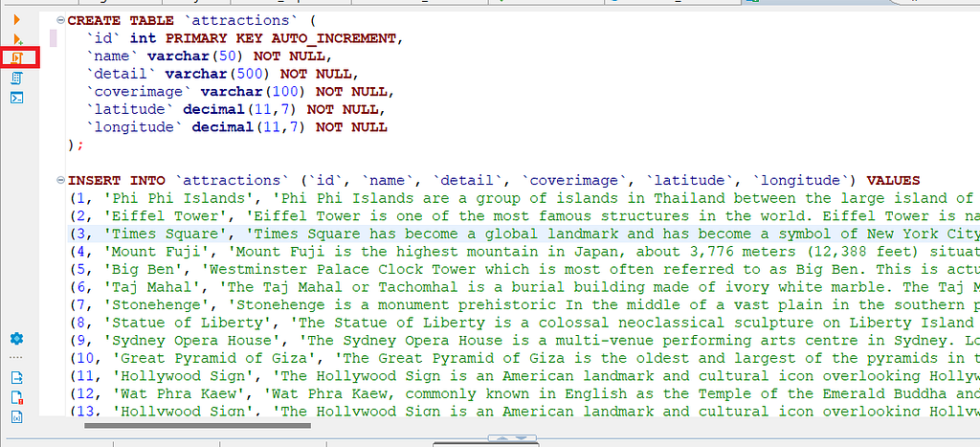
Task: Click the `coverimage` varchar(100) line
Action: click(x=241, y=92)
